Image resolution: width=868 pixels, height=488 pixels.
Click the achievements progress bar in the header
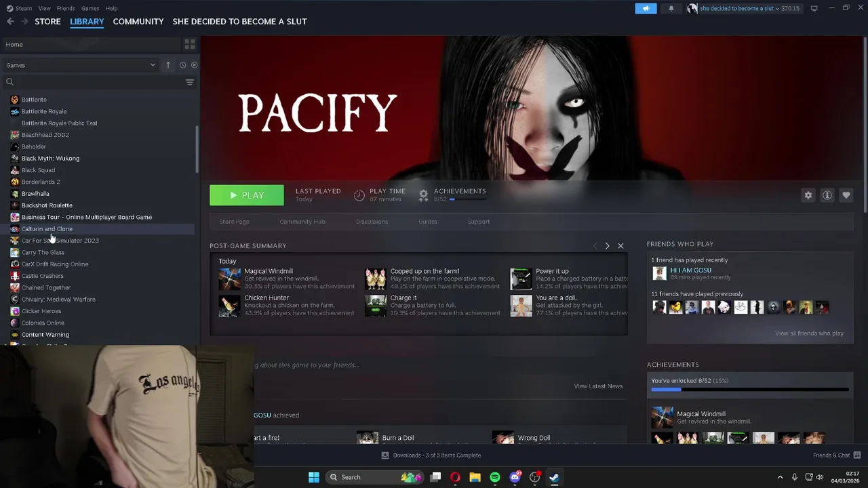467,200
